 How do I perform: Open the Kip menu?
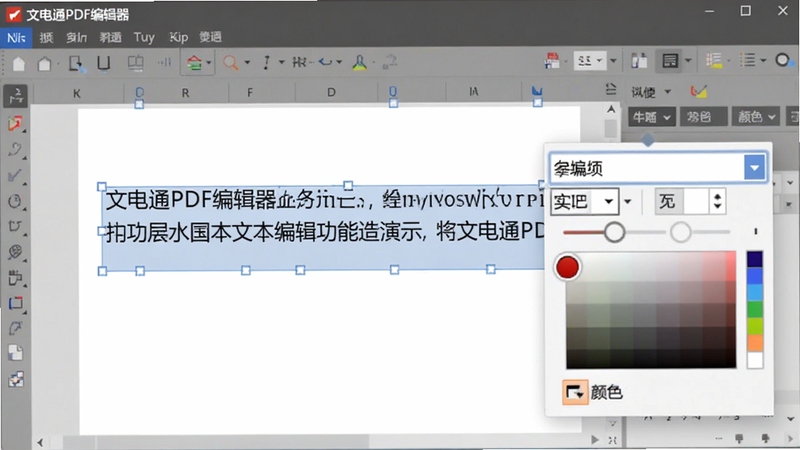tap(179, 37)
